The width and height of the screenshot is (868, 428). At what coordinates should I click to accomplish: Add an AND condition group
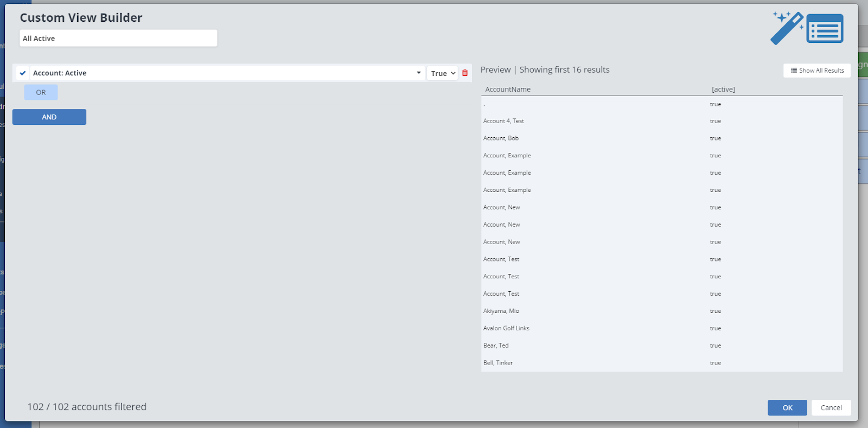(x=49, y=117)
